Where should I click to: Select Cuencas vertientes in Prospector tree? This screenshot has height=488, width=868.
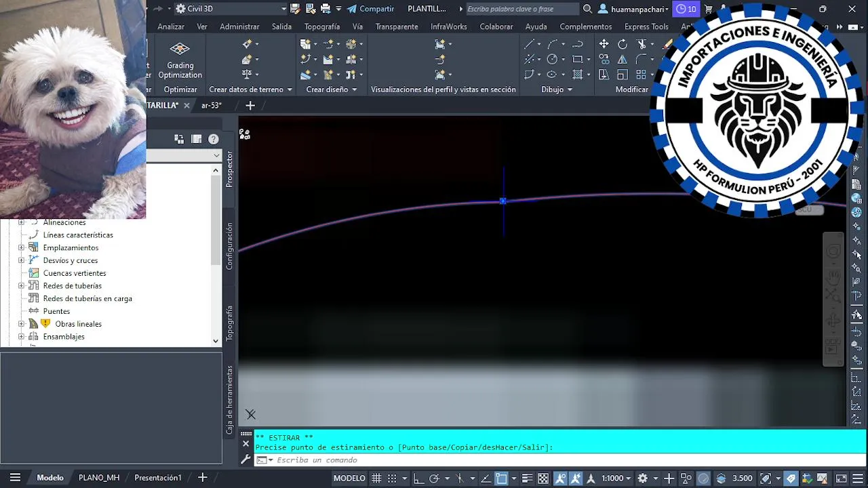click(x=75, y=273)
